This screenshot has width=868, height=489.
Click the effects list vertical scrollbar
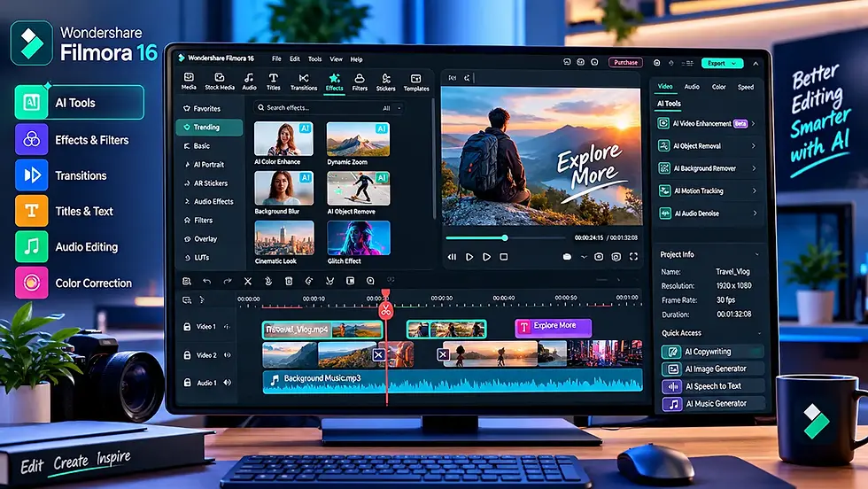pos(434,160)
